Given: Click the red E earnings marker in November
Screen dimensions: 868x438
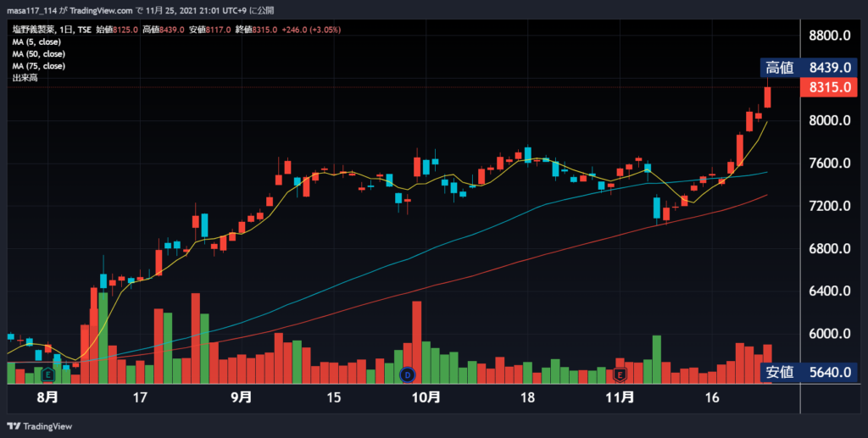Looking at the screenshot, I should (620, 374).
